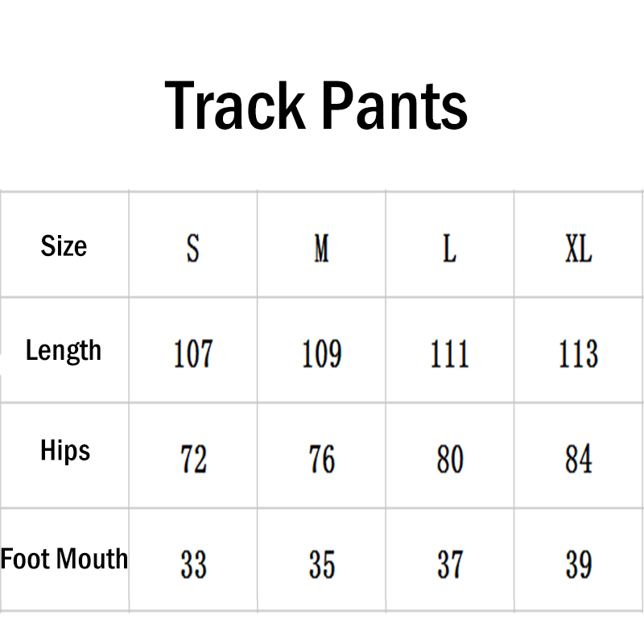Click the Track Pants title
The height and width of the screenshot is (644, 644).
pos(316,106)
